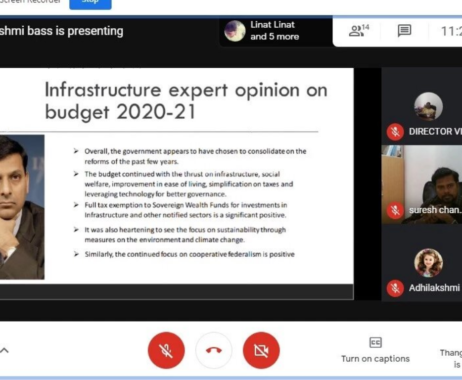462x380 pixels.
Task: Click muted mic icon beside DIRECTOR
Action: click(x=395, y=132)
